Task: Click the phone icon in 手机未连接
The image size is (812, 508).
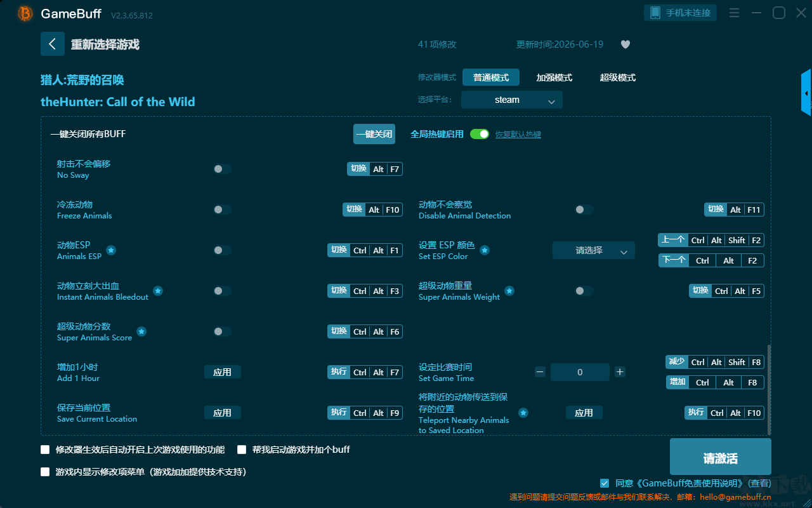Action: pyautogui.click(x=655, y=13)
